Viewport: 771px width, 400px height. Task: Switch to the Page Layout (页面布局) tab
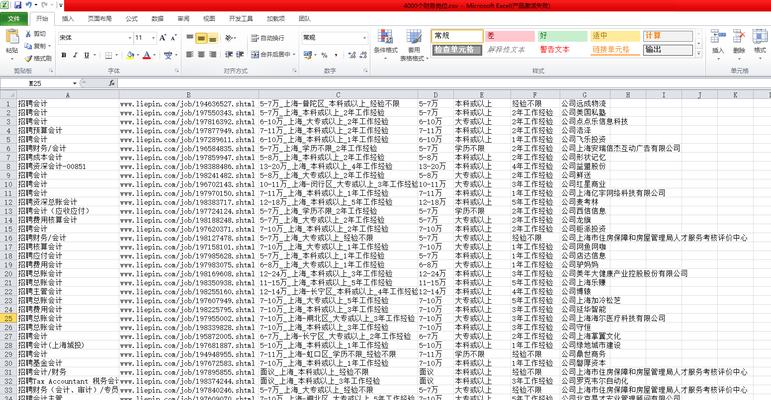pyautogui.click(x=100, y=19)
